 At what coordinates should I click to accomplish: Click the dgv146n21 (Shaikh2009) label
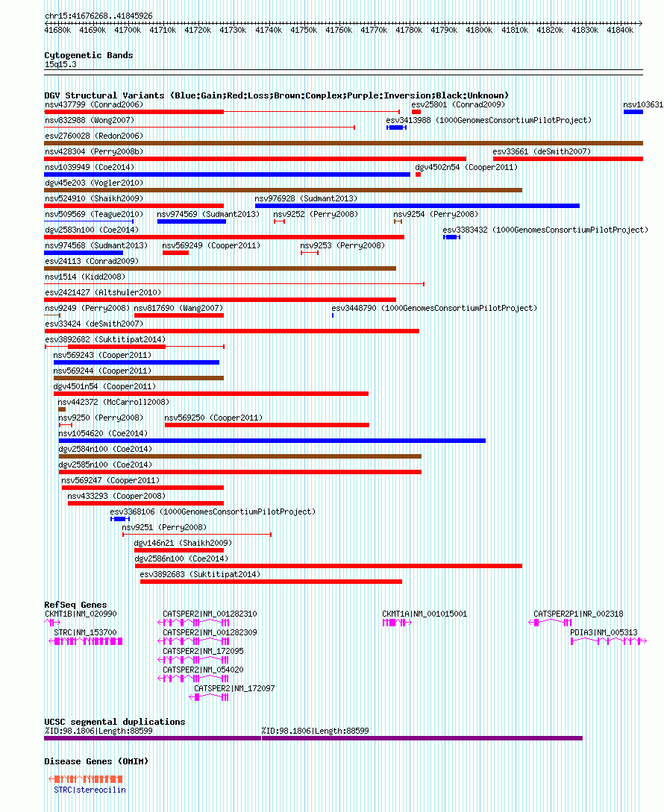coord(183,544)
